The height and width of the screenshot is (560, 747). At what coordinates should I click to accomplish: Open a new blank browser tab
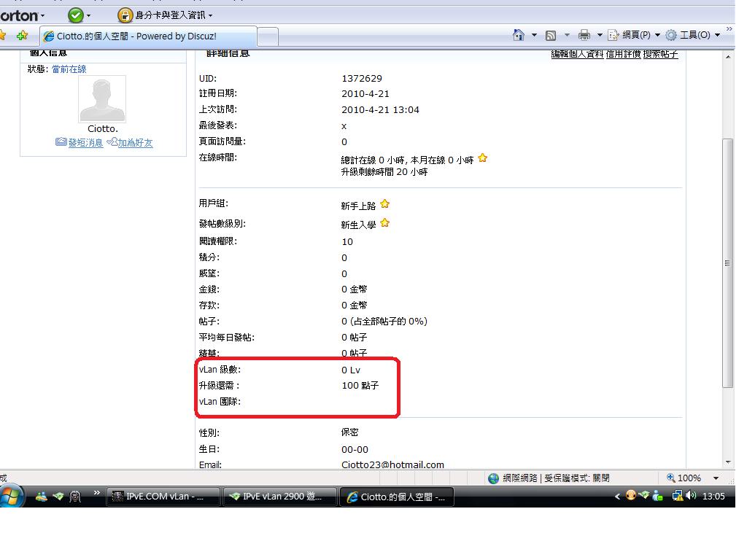[268, 36]
